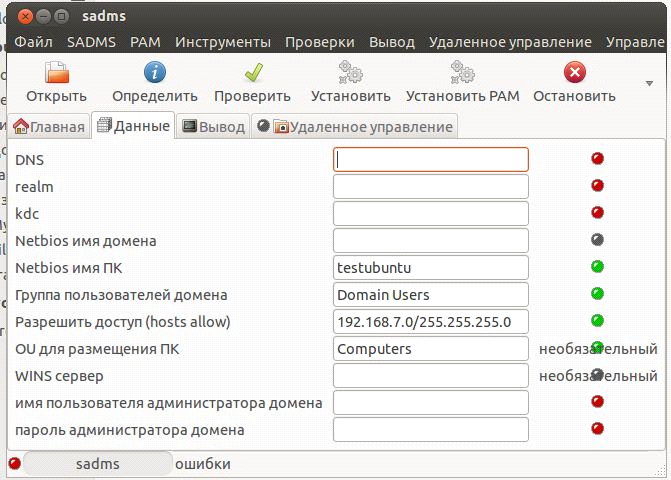Click the пароль администратора домена field

coord(431,430)
